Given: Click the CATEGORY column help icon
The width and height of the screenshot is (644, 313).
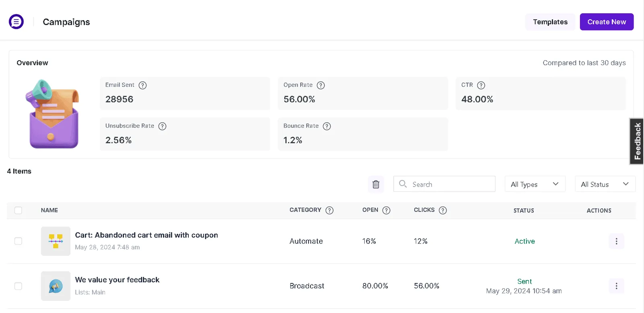Looking at the screenshot, I should pyautogui.click(x=330, y=210).
